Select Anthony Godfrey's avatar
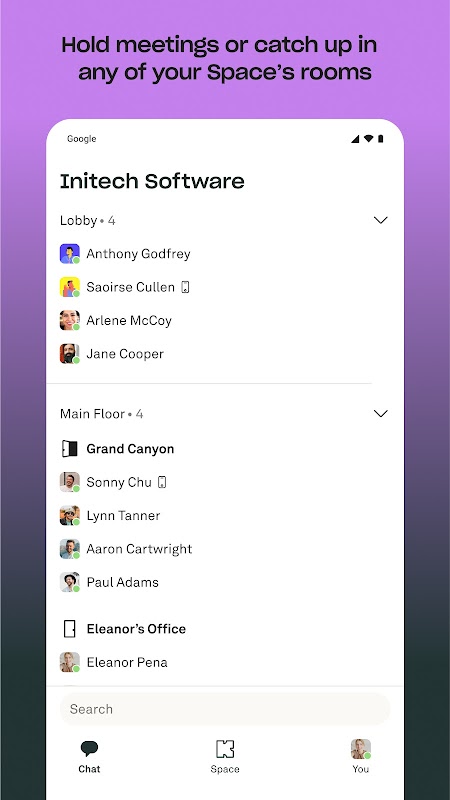450x800 pixels. tap(70, 254)
